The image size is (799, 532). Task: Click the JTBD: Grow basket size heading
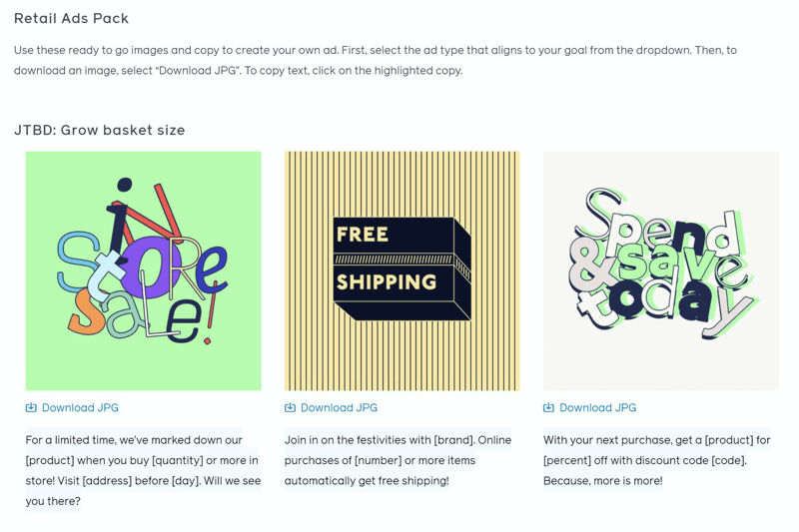[x=99, y=131]
